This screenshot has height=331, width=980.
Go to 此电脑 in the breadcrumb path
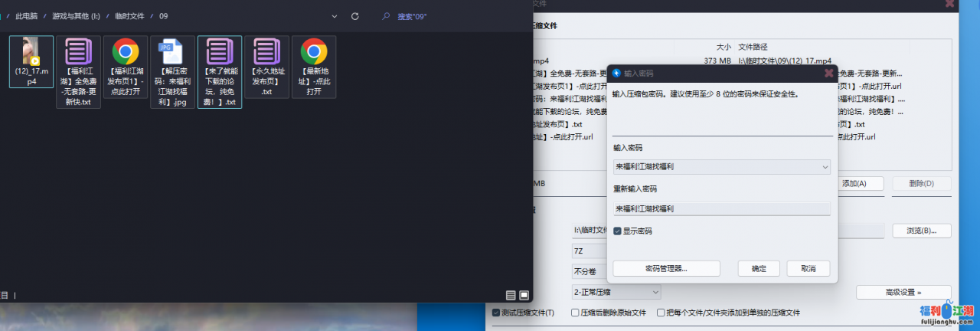pos(28,16)
